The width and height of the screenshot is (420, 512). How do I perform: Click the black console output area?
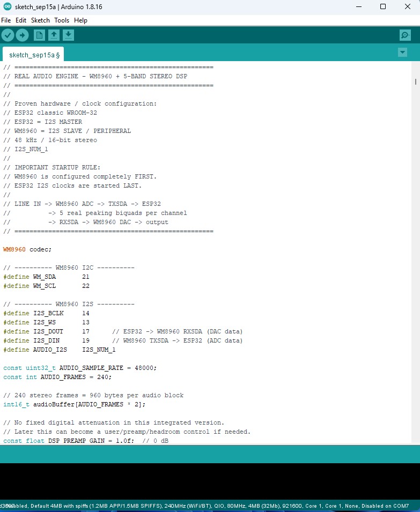click(x=210, y=481)
